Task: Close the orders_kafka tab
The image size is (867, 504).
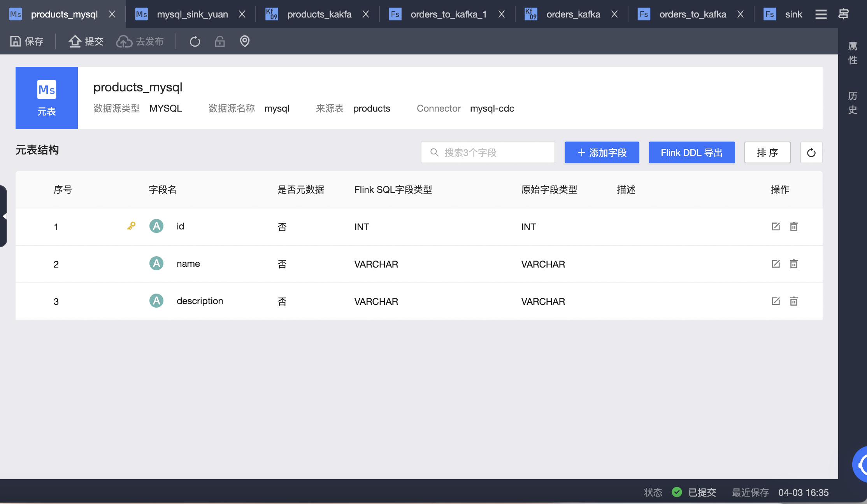Action: (x=614, y=14)
